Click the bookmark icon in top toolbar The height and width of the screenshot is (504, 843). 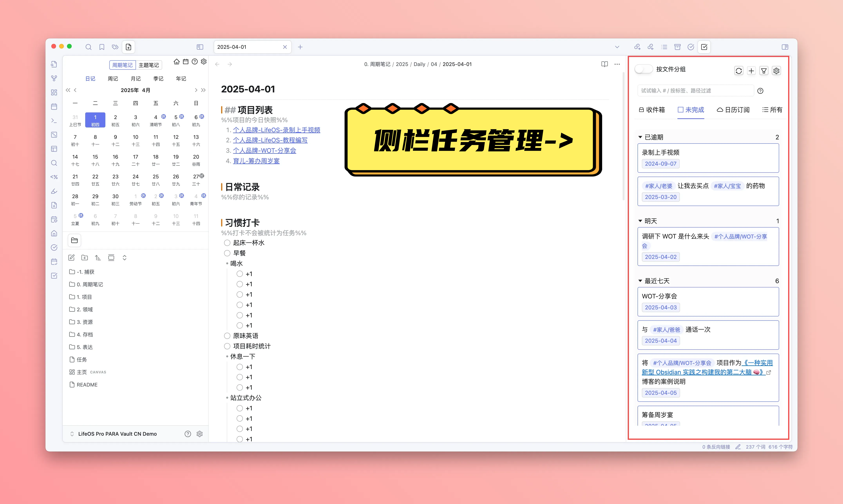pos(101,47)
